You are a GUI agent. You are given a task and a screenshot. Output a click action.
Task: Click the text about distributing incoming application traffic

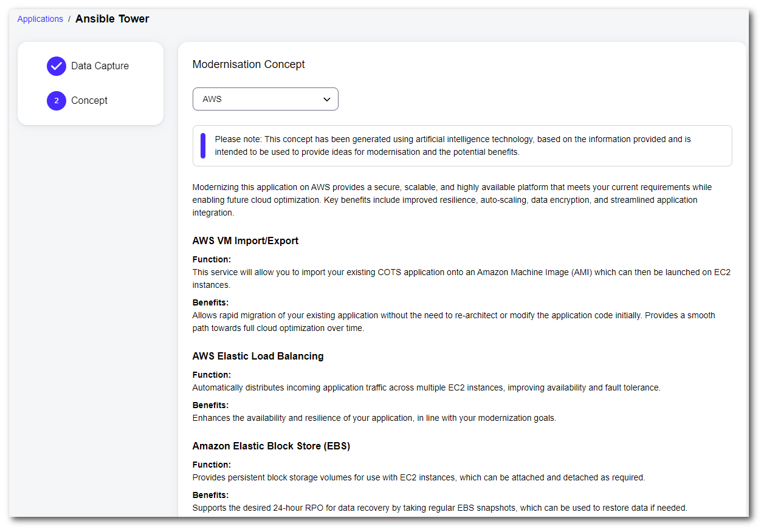[426, 387]
